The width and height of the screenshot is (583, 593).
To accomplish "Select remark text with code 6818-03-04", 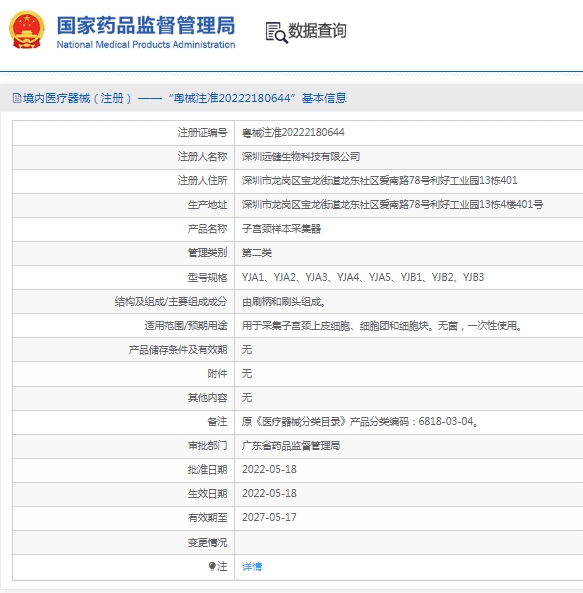I will point(360,421).
